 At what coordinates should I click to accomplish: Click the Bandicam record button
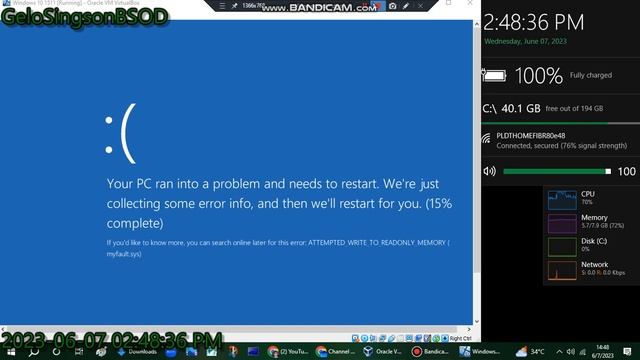coord(378,6)
